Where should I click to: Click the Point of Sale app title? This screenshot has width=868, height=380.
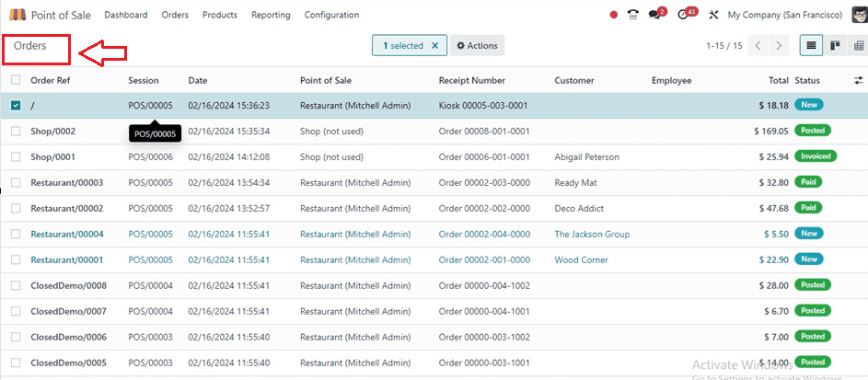[61, 15]
